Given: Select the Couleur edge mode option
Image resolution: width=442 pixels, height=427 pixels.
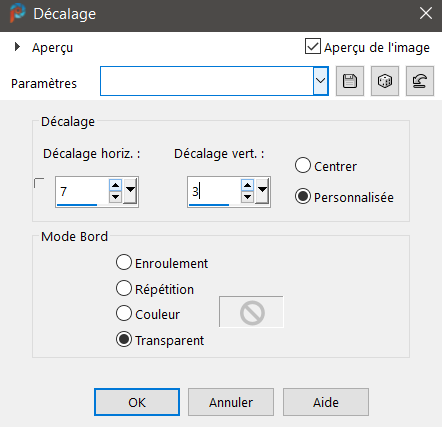Looking at the screenshot, I should point(124,313).
